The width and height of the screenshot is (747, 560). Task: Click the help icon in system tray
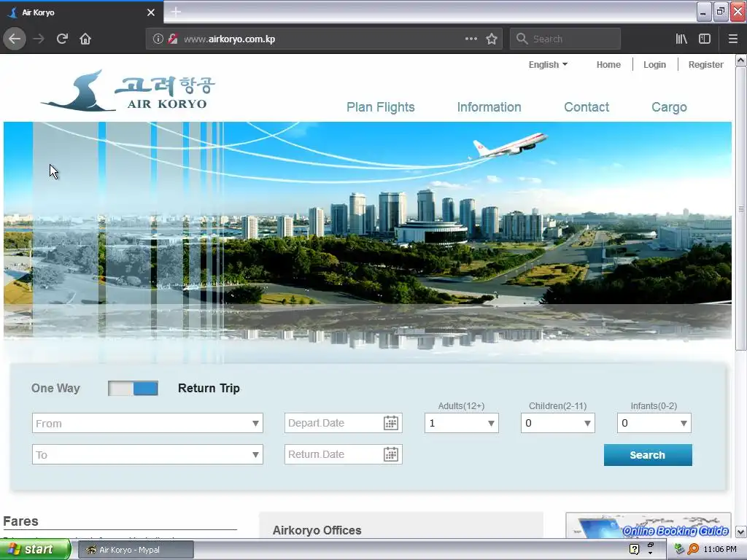click(x=634, y=549)
